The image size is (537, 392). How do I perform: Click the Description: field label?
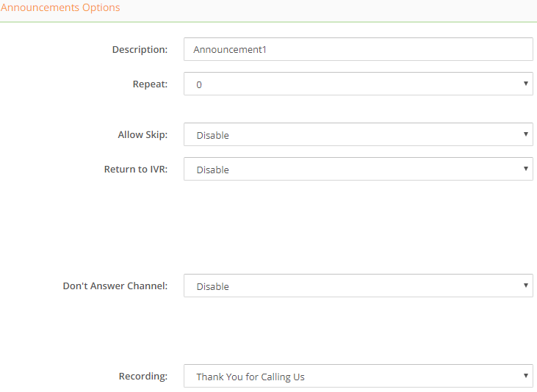coord(140,50)
